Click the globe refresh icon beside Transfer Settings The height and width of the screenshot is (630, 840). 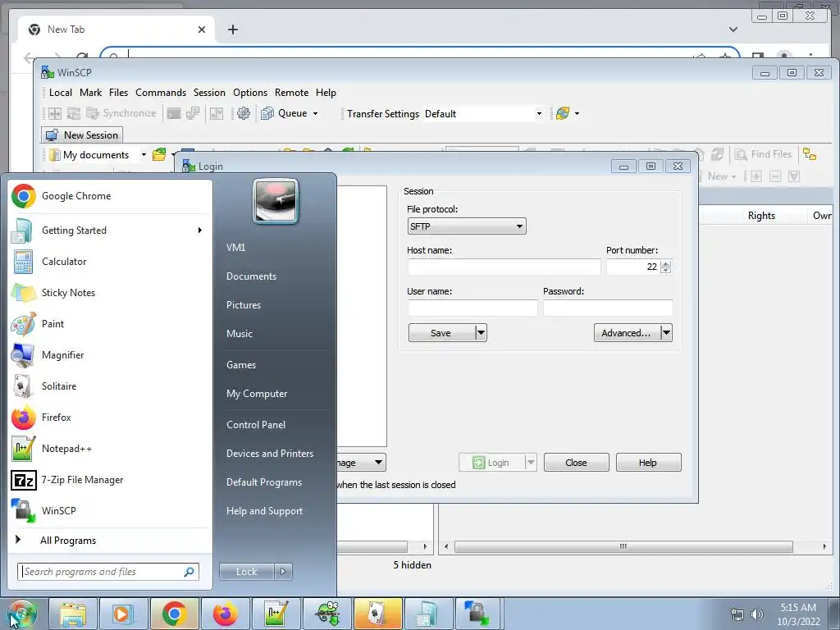pyautogui.click(x=563, y=113)
